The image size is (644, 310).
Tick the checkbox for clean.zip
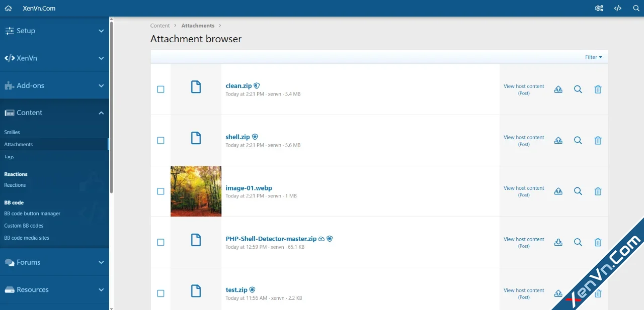pos(160,89)
